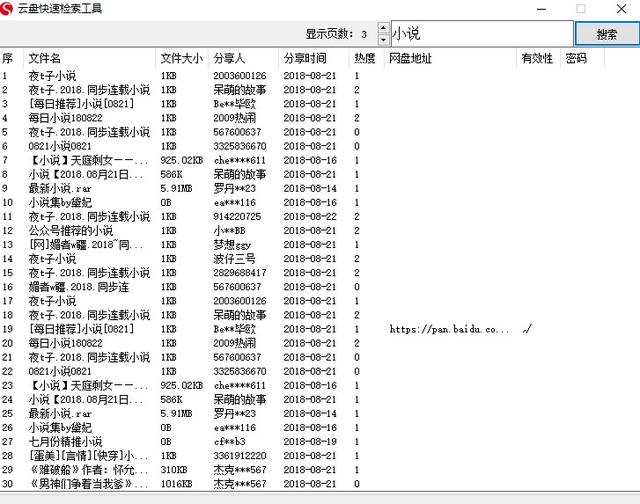The width and height of the screenshot is (640, 504).
Task: Click sharer cf**b3 in row 27
Action: click(x=229, y=442)
